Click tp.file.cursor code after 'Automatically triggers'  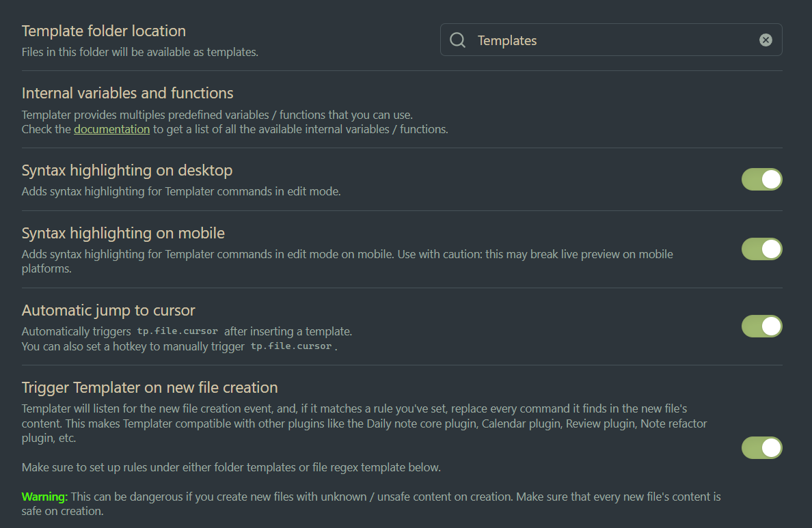(178, 331)
